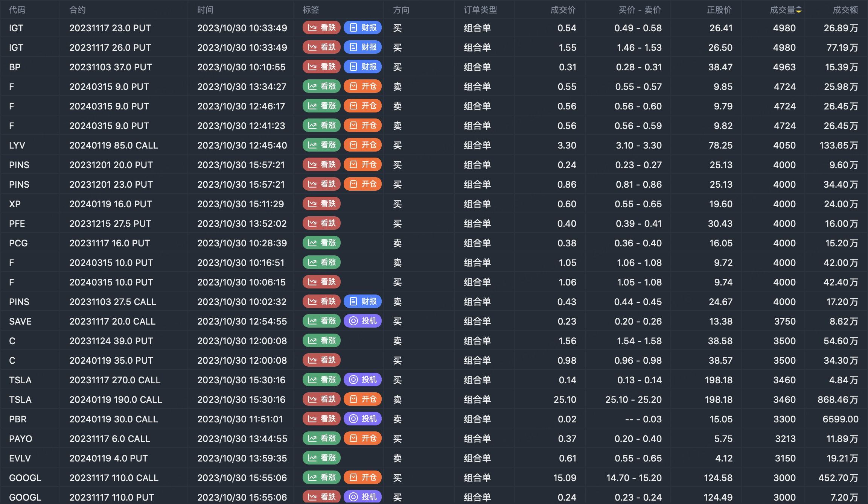Select the LYV ticker cell
This screenshot has width=868, height=504.
17,145
